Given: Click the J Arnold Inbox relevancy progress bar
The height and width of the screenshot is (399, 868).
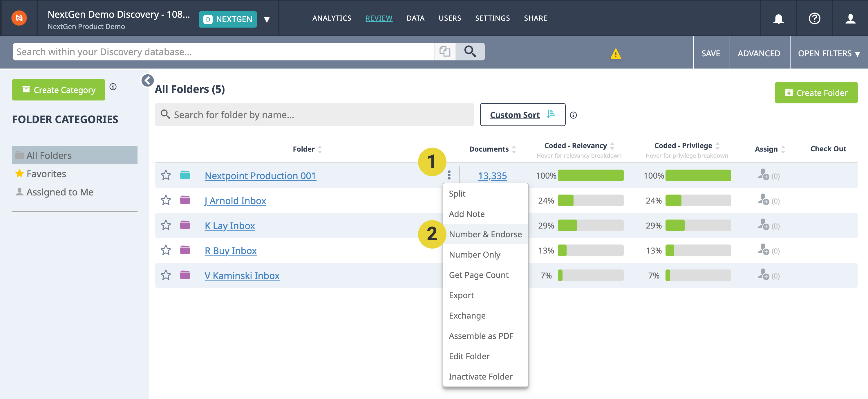Looking at the screenshot, I should pos(590,200).
